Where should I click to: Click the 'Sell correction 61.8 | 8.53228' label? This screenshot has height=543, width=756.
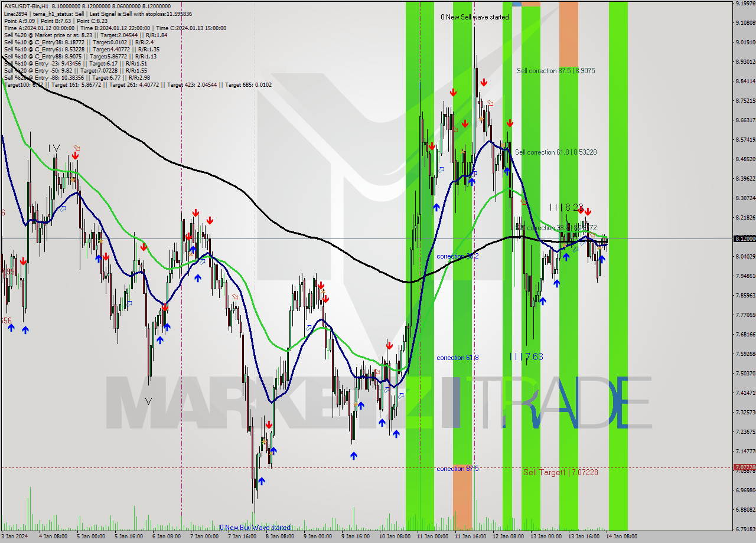556,152
